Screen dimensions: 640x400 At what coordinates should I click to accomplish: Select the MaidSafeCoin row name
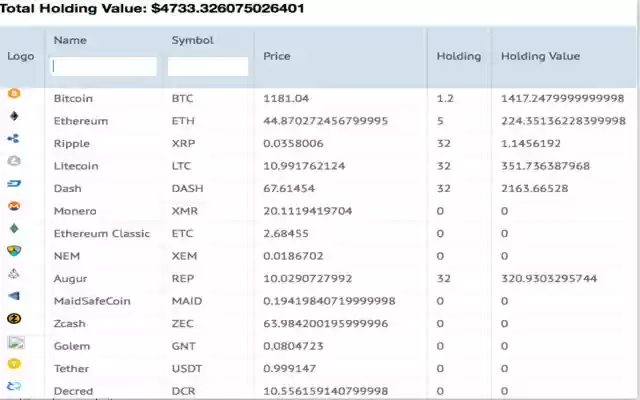tap(92, 301)
